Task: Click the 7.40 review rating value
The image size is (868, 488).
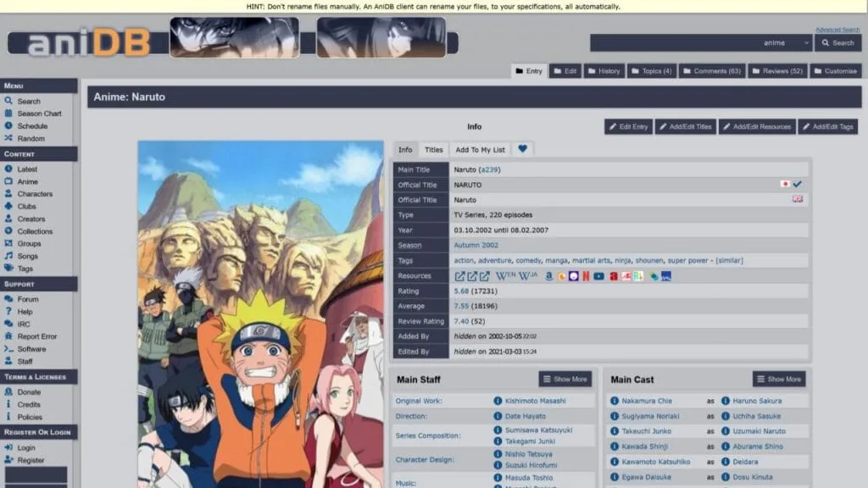Action: 461,321
